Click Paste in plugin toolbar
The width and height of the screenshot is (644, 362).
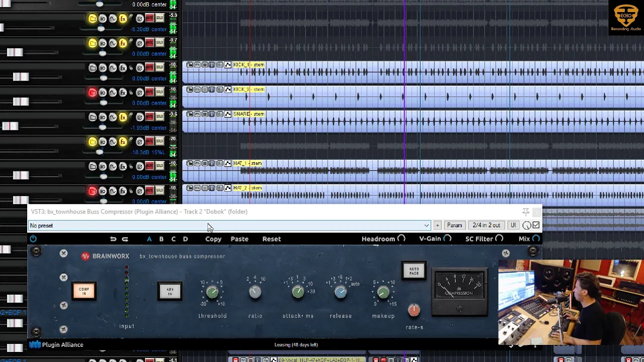tap(239, 239)
